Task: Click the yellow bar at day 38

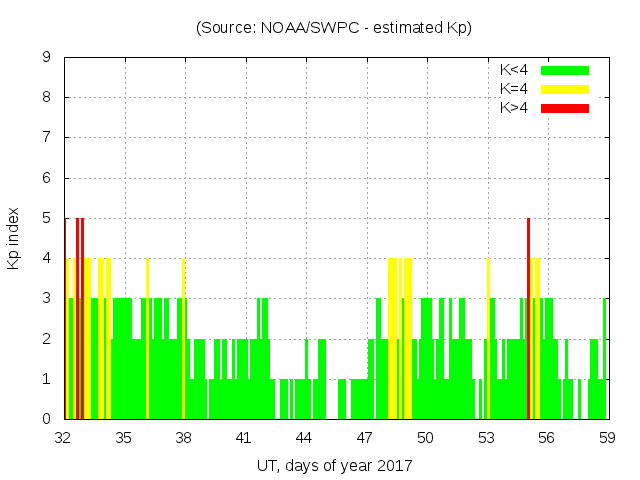Action: pos(184,340)
